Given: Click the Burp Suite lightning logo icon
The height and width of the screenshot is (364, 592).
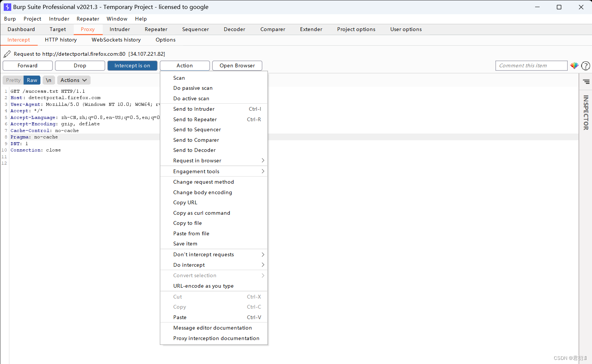Looking at the screenshot, I should (7, 7).
